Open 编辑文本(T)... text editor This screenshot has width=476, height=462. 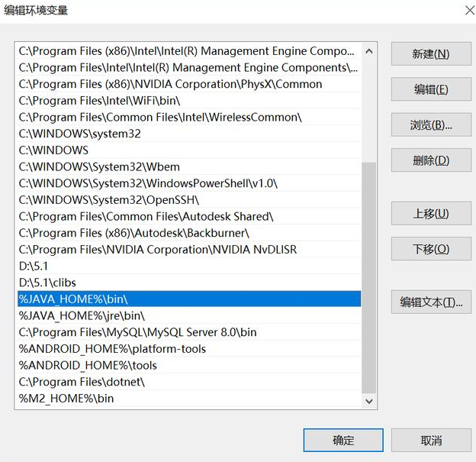[x=431, y=302]
